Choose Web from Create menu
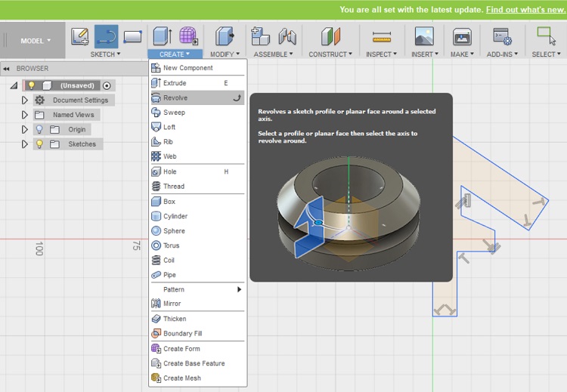 pyautogui.click(x=198, y=156)
